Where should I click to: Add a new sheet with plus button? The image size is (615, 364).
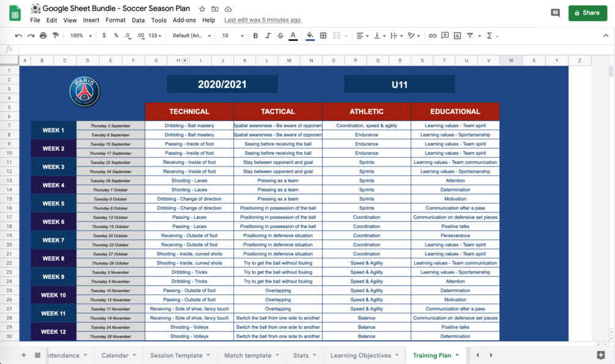[x=23, y=355]
